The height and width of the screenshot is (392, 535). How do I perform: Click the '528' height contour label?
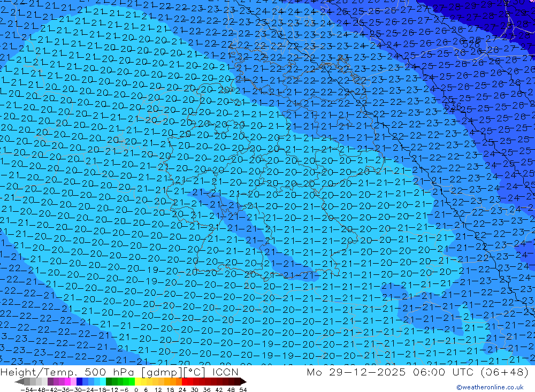click(x=471, y=45)
